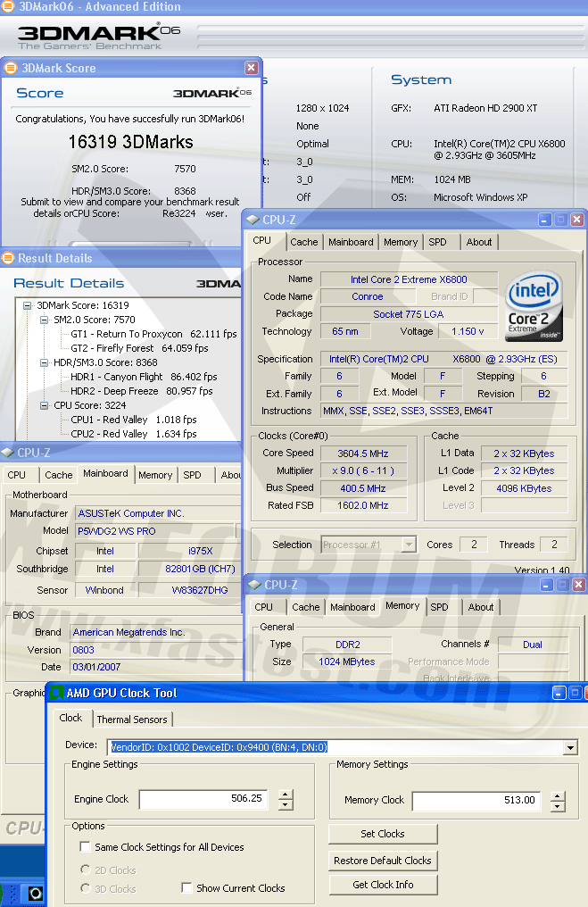Viewport: 588px width, 907px height.
Task: Maximize the AMD GPU Clock Tool window
Action: (x=576, y=693)
